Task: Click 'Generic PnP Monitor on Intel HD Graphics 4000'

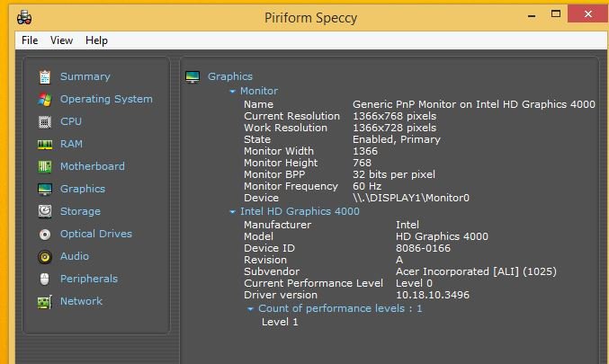Action: click(473, 104)
